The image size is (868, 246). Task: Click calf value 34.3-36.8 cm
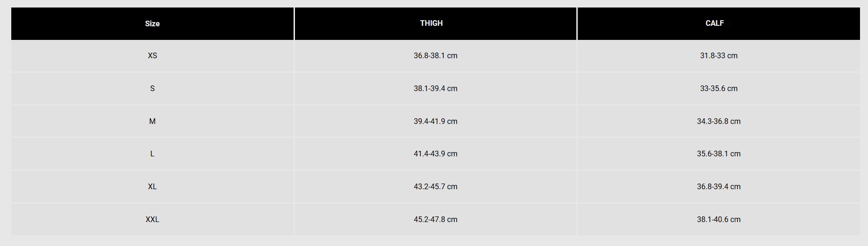[719, 121]
